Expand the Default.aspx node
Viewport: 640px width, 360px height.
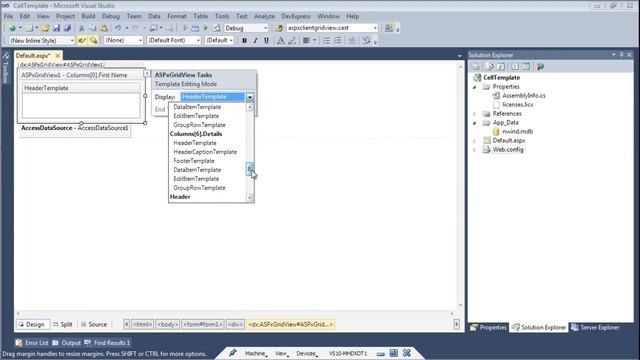click(x=475, y=141)
